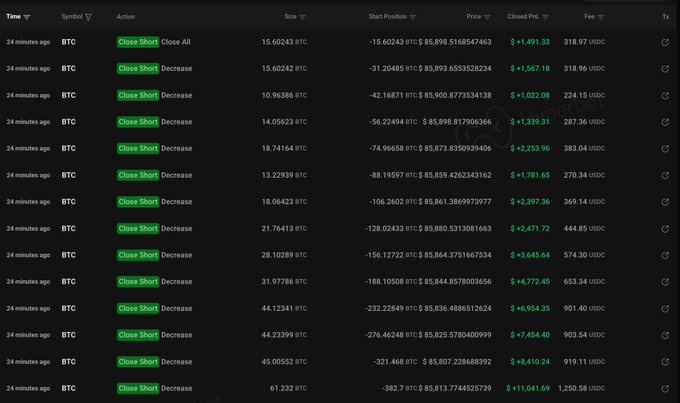Image resolution: width=680 pixels, height=403 pixels.
Task: Sort by the Closed PnL column arrow
Action: coord(545,17)
